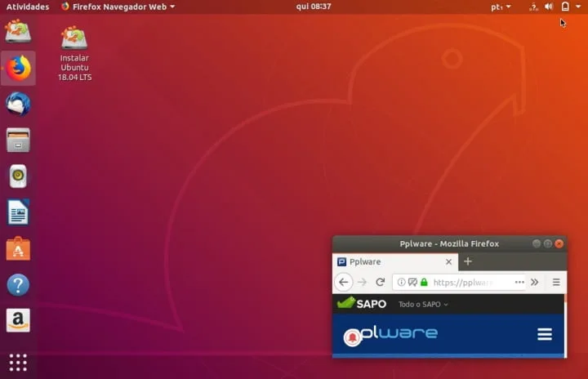Open the Install Ubuntu dock icon
Screen dimensions: 588x379
pos(18,32)
